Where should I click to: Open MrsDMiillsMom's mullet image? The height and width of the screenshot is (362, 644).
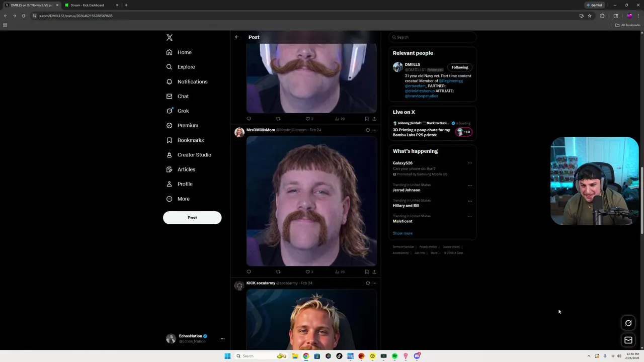tap(311, 201)
